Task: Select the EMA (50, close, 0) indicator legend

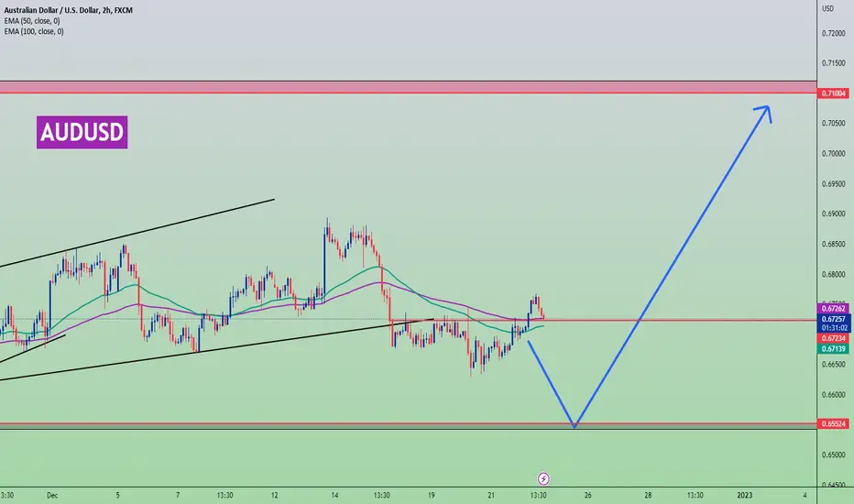Action: pyautogui.click(x=32, y=21)
